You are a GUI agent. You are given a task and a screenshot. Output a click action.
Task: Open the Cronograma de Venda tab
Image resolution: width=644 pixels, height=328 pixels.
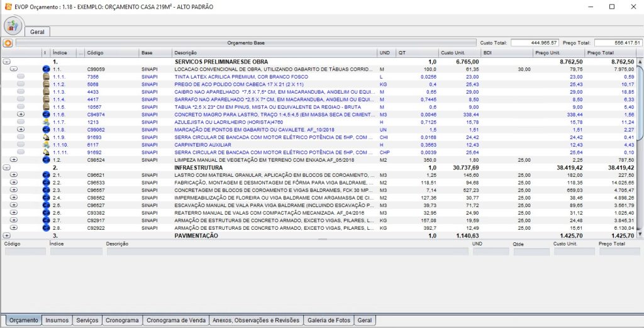pyautogui.click(x=175, y=320)
